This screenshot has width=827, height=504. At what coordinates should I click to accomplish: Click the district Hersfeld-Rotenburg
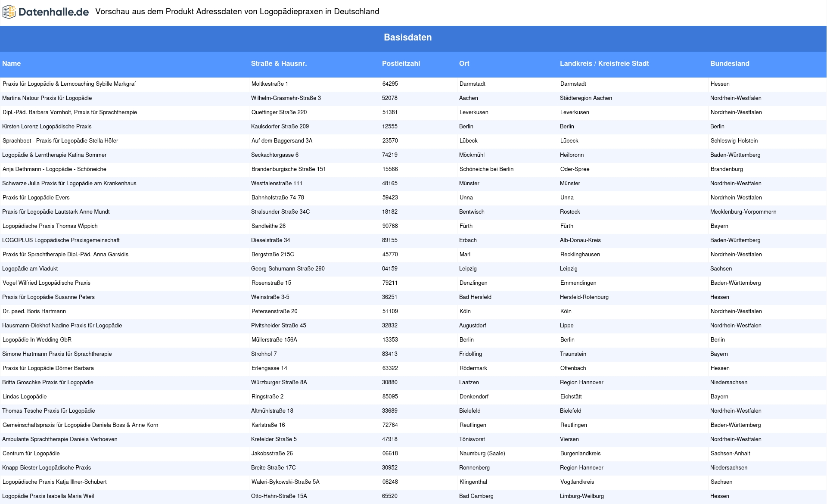pyautogui.click(x=584, y=297)
